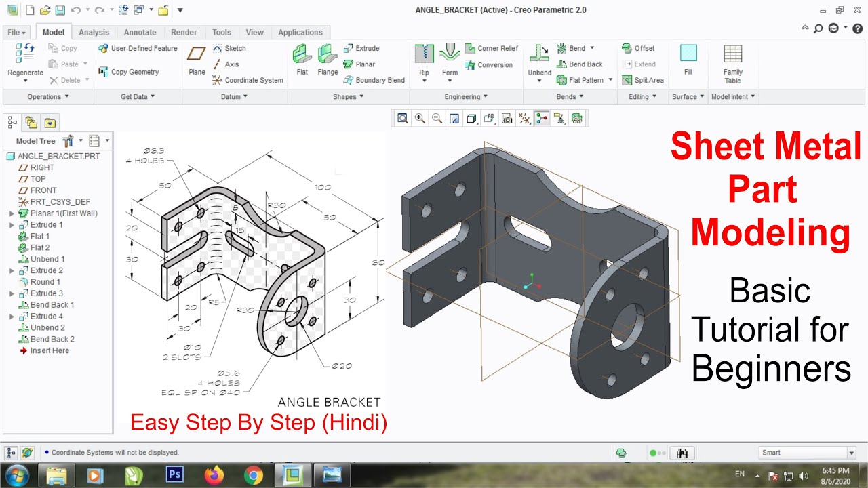Expand the Planar 1(First Wall) feature

click(x=12, y=213)
